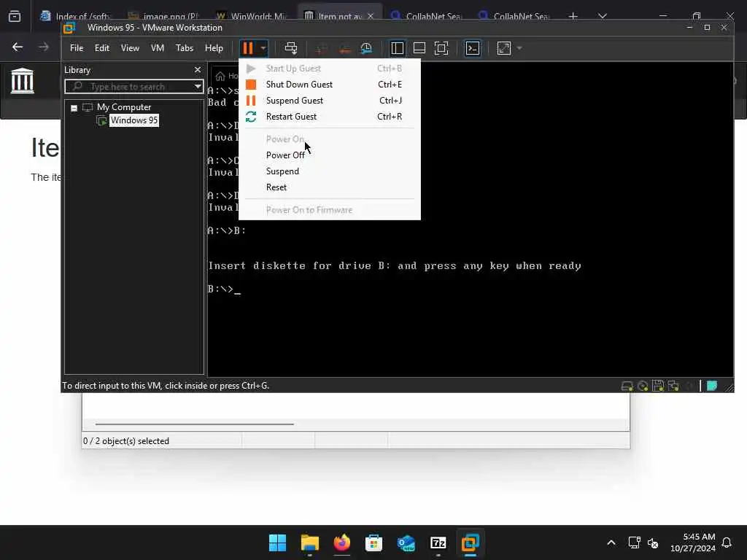This screenshot has height=560, width=747.
Task: Open the File menu
Action: 76,48
